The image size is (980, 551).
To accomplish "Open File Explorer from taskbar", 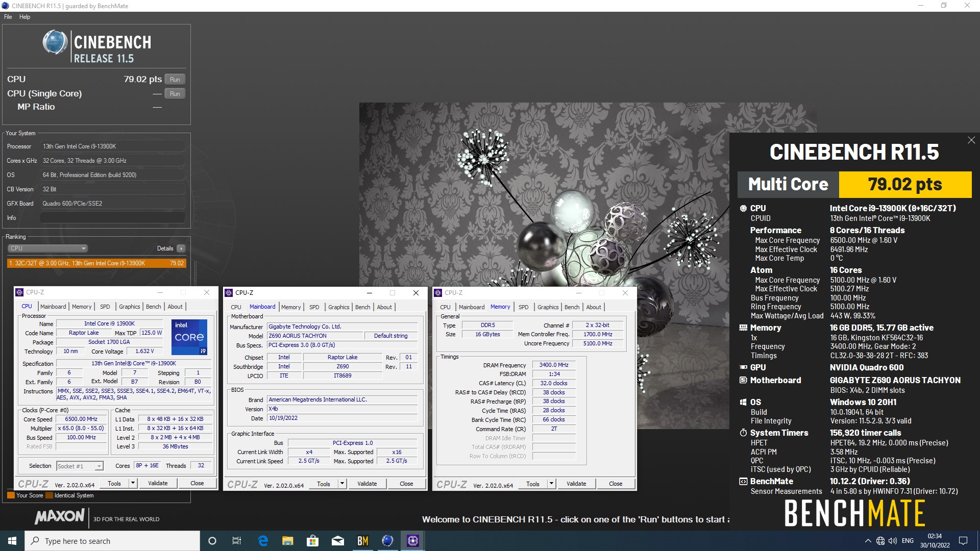I will [287, 541].
